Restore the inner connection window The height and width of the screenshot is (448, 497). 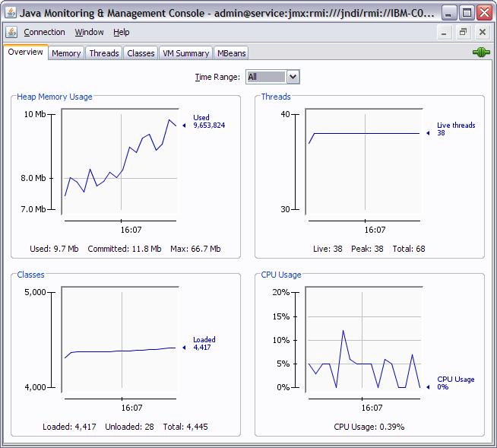pos(463,33)
